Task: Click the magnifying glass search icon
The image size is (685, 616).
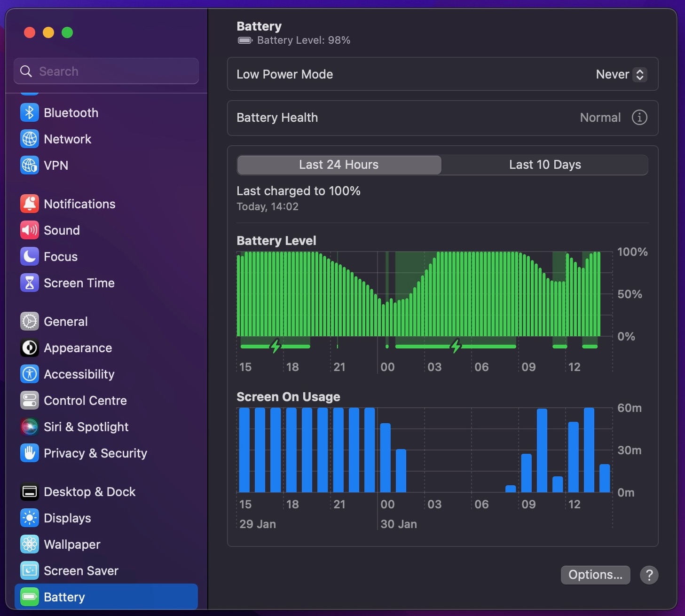Action: coord(26,71)
